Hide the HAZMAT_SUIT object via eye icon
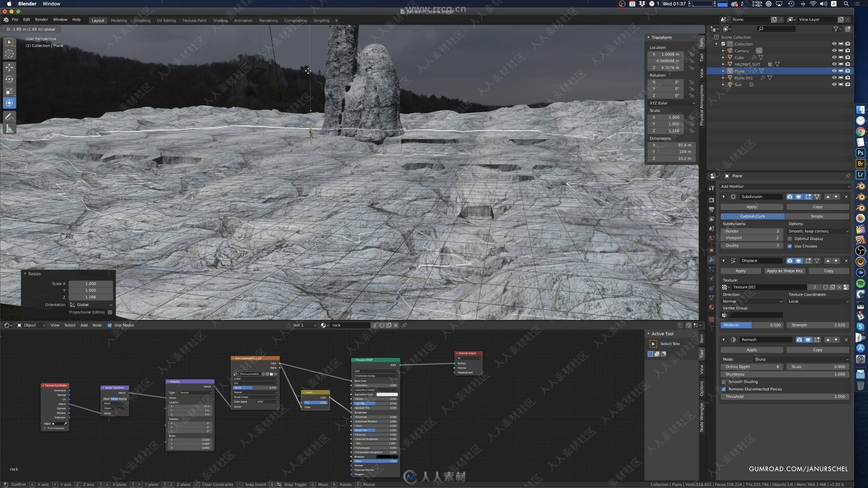 834,64
